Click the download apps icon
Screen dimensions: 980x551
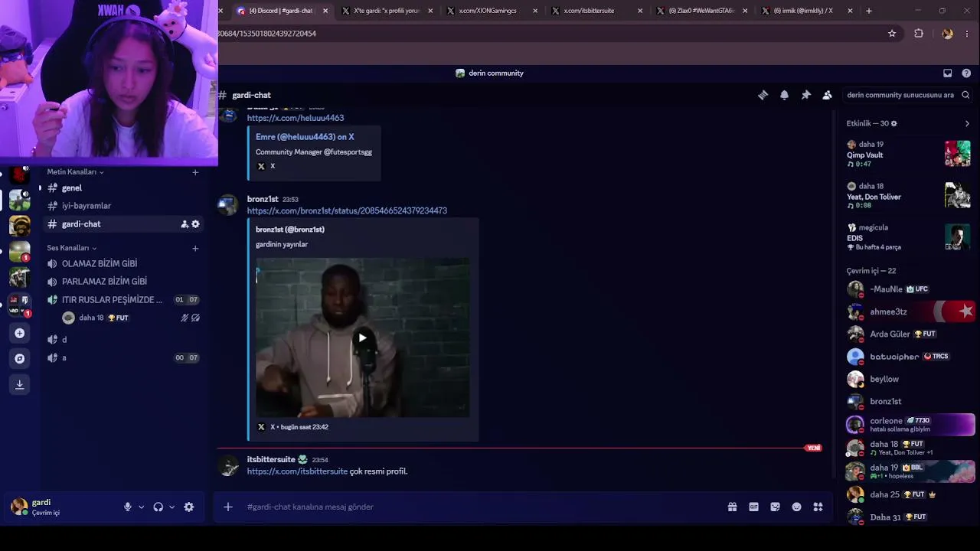click(x=20, y=384)
